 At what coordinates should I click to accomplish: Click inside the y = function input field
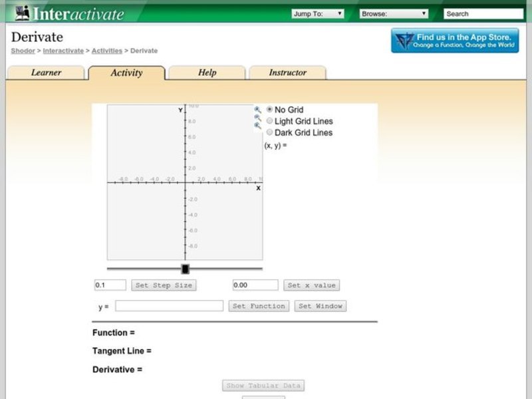170,306
